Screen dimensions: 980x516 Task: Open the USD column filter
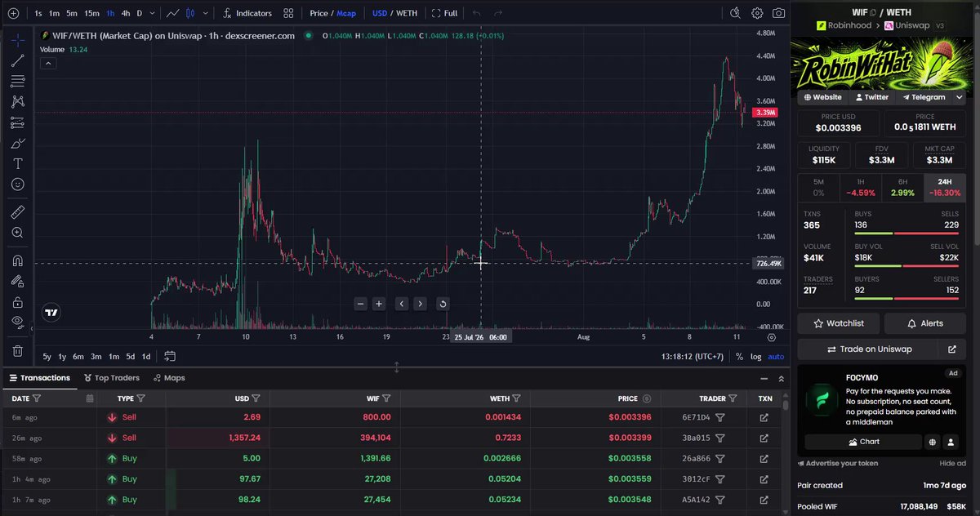click(x=256, y=398)
